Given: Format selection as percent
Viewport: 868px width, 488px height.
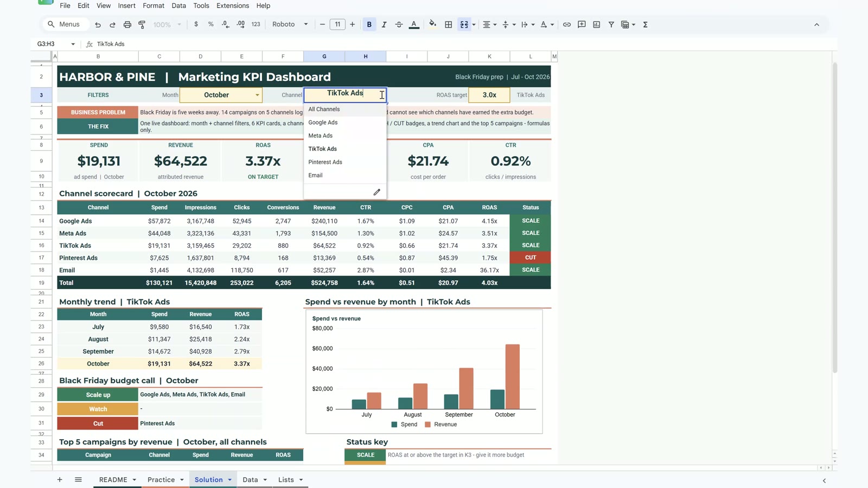Looking at the screenshot, I should (210, 24).
